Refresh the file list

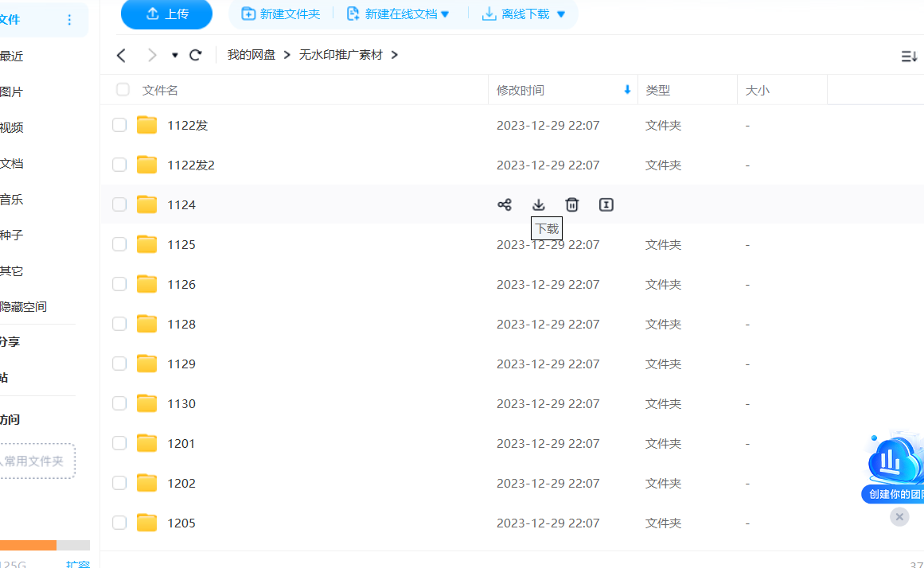tap(195, 55)
